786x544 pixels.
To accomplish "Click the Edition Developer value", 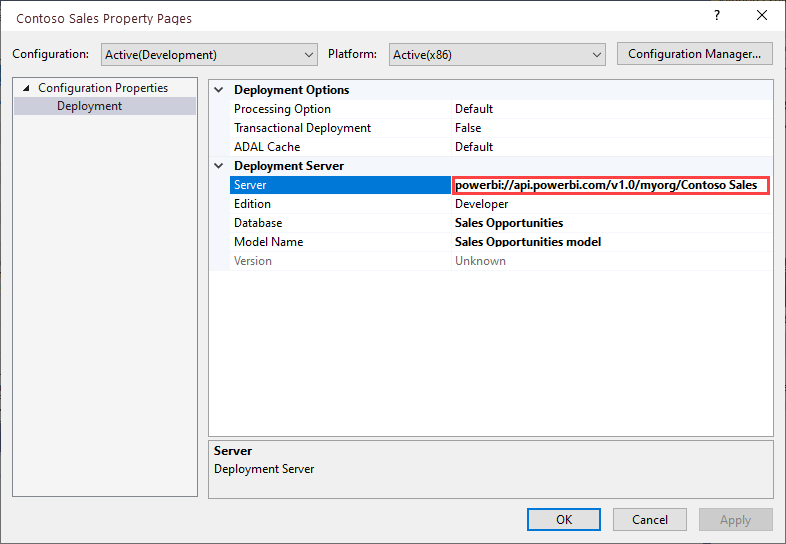I will click(482, 204).
